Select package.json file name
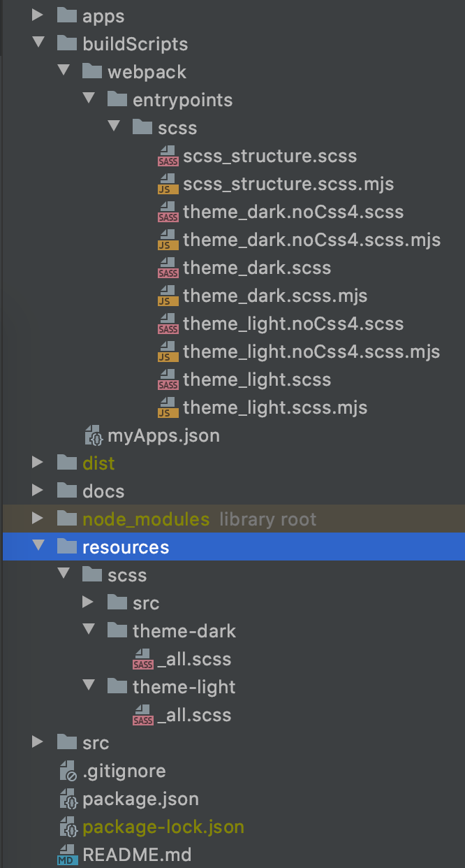This screenshot has width=465, height=868. click(140, 799)
